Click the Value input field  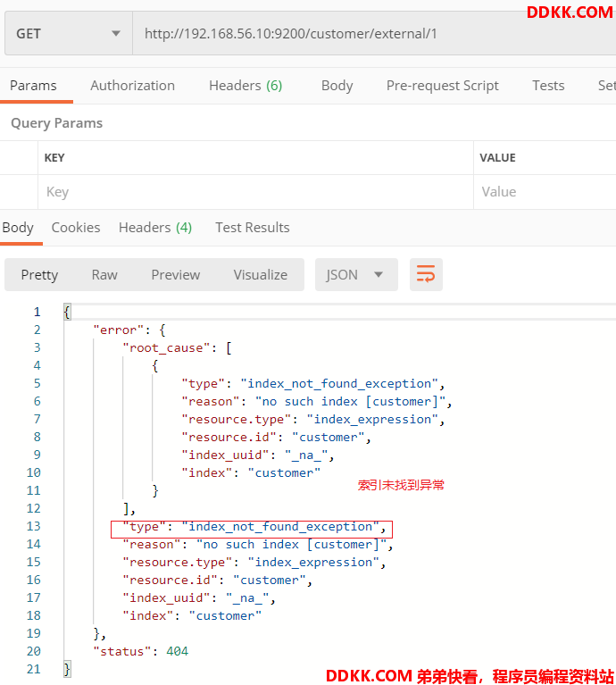pyautogui.click(x=545, y=192)
